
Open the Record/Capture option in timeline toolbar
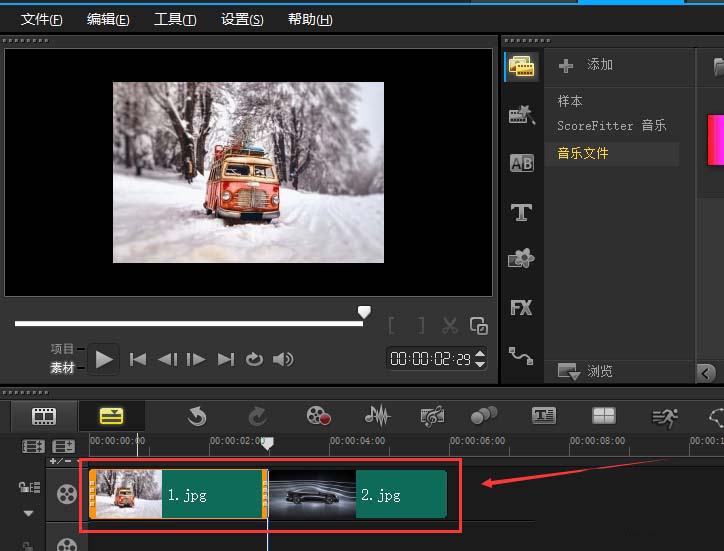coord(318,416)
